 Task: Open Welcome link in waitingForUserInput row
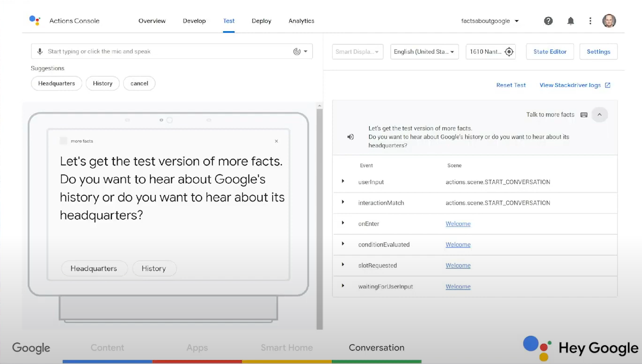click(458, 287)
